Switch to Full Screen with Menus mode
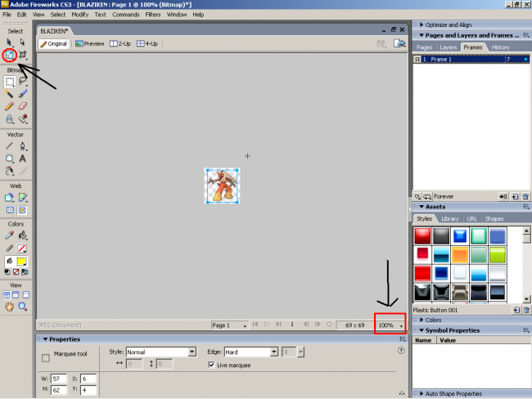 click(x=16, y=295)
